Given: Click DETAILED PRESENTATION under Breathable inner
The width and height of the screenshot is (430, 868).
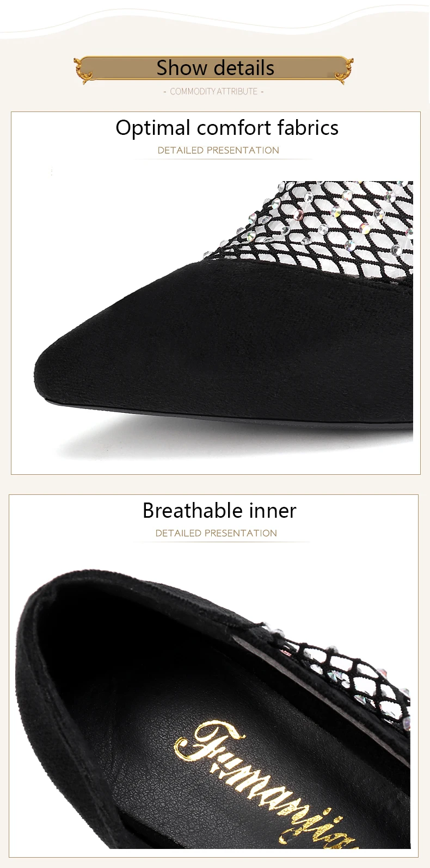Looking at the screenshot, I should coord(216,533).
